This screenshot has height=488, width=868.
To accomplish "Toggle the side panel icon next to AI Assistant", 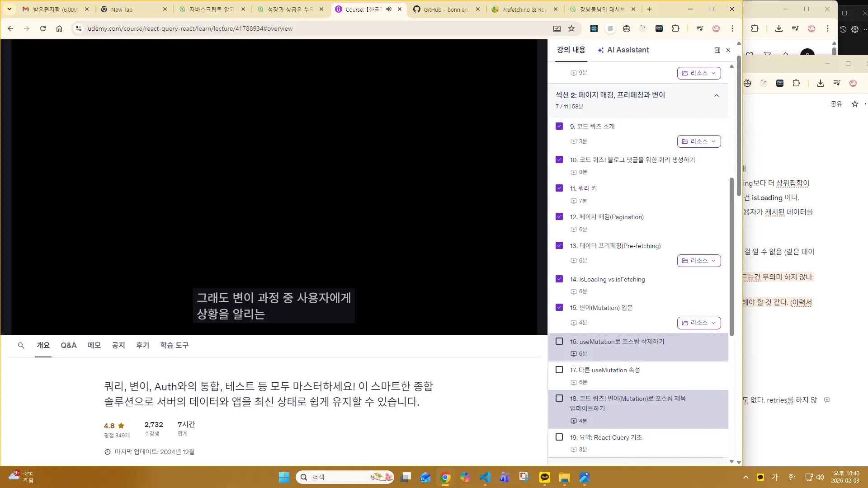I will (717, 50).
